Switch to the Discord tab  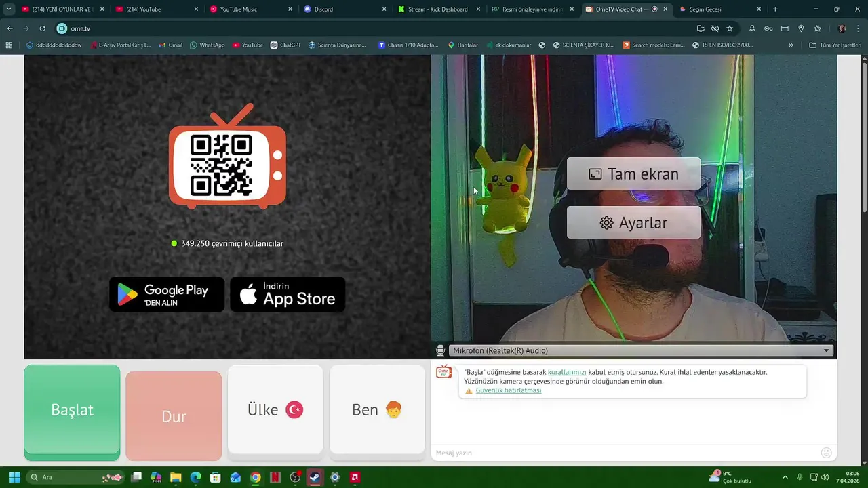click(344, 9)
